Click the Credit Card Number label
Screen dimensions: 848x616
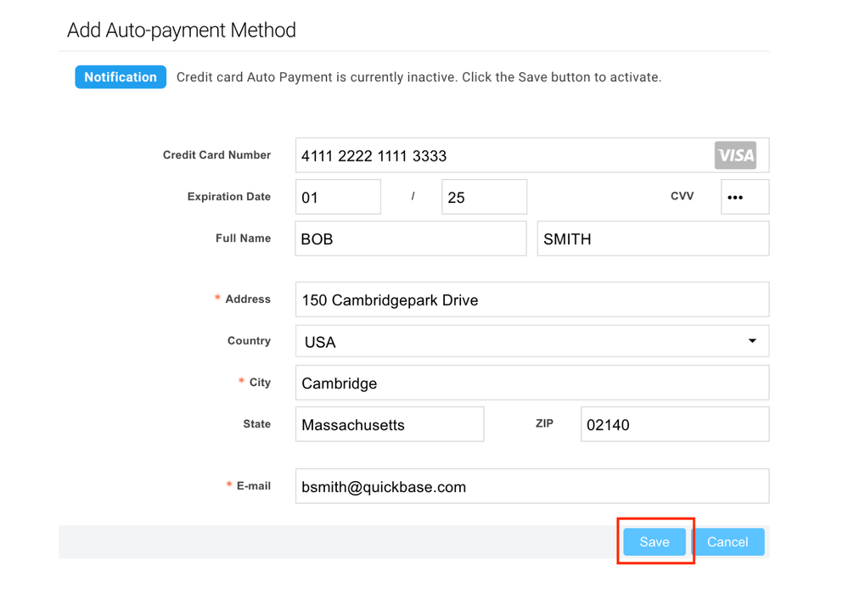pos(216,155)
